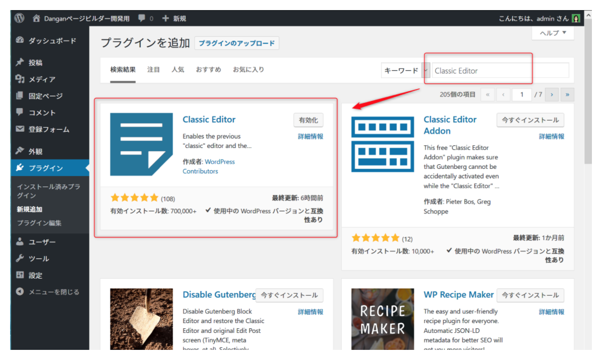Switch to the おすすめ (recommended) tab
Image resolution: width=603 pixels, height=364 pixels.
pos(208,70)
